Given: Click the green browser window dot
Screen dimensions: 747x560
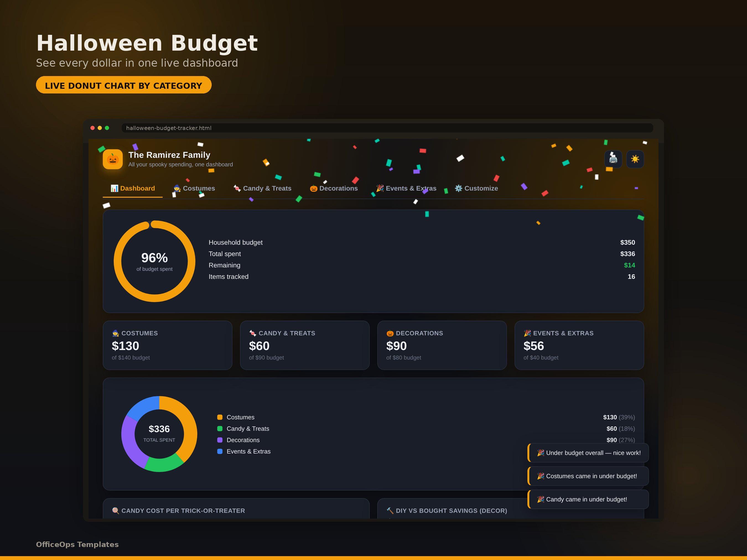Looking at the screenshot, I should click(x=107, y=128).
